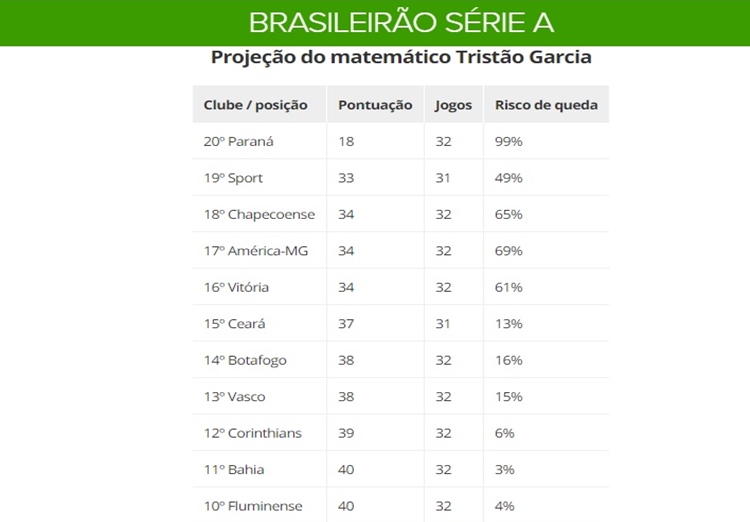The image size is (750, 522).
Task: Select the 'Pontuação' column header
Action: 375,105
